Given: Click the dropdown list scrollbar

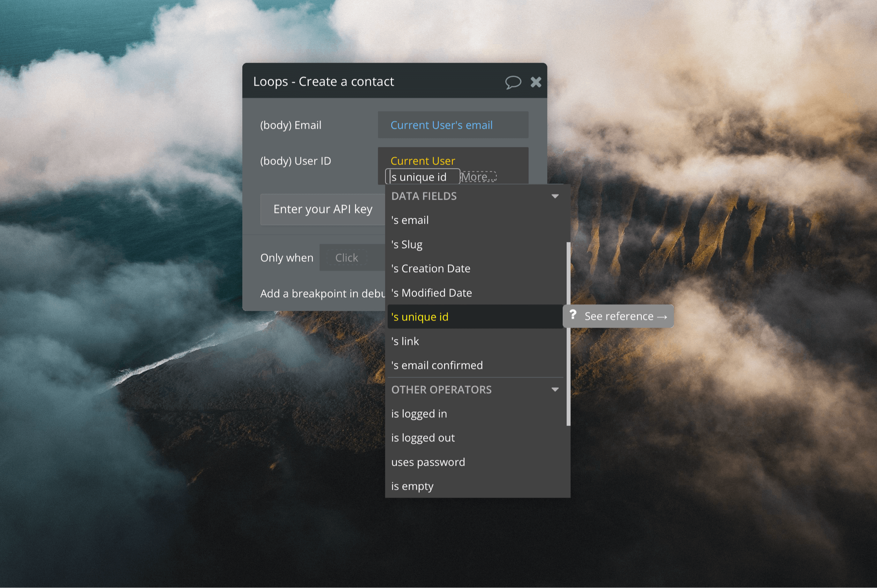Looking at the screenshot, I should click(568, 334).
